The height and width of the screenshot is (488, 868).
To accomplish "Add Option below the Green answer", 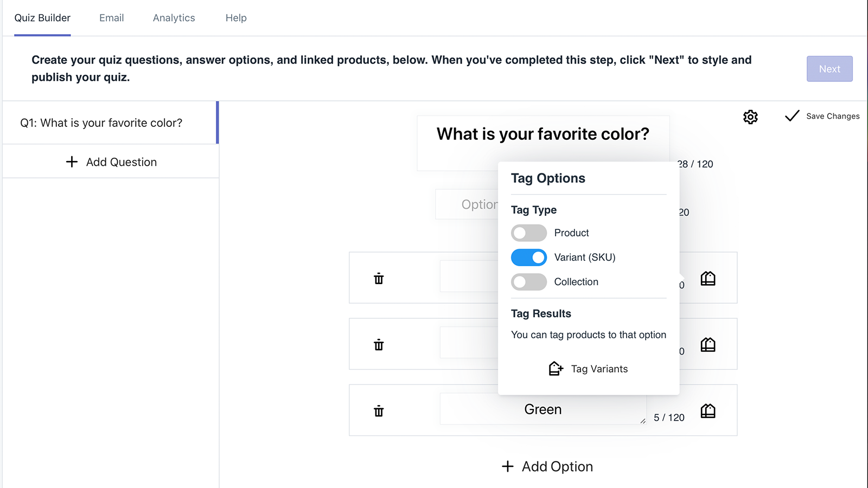I will point(547,466).
